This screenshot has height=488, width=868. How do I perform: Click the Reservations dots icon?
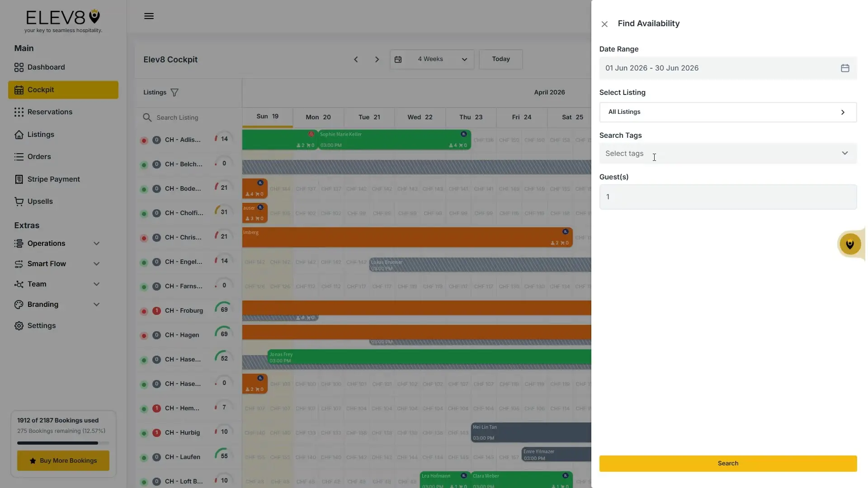19,112
